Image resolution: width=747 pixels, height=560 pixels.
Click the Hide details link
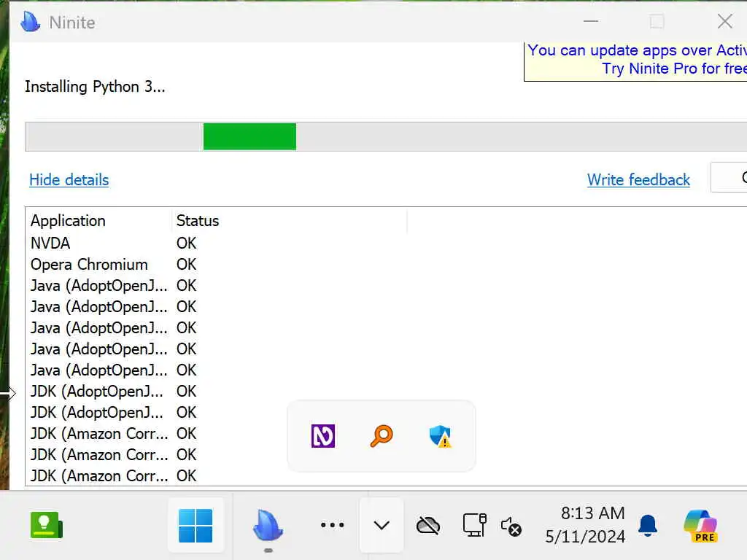[x=69, y=180]
